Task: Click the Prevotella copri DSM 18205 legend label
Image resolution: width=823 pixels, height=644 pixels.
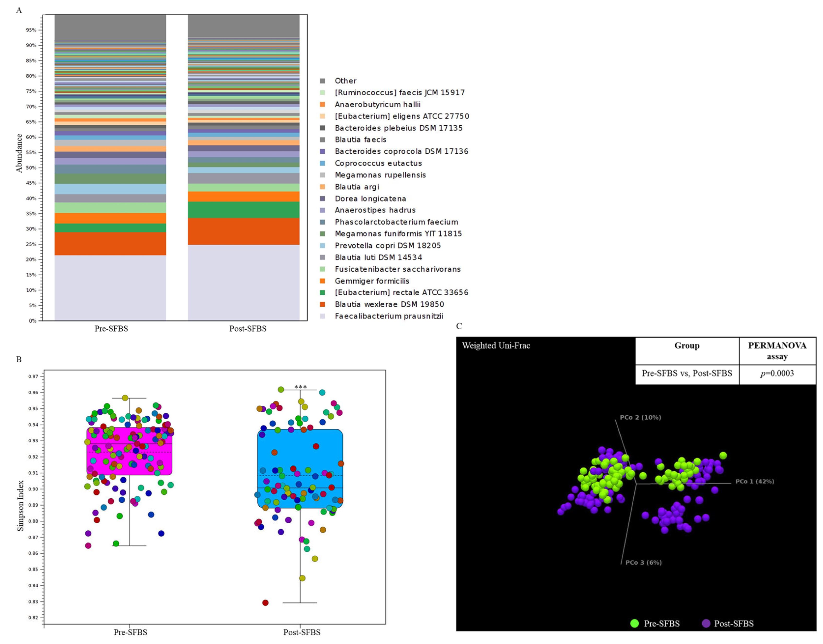Action: point(388,245)
